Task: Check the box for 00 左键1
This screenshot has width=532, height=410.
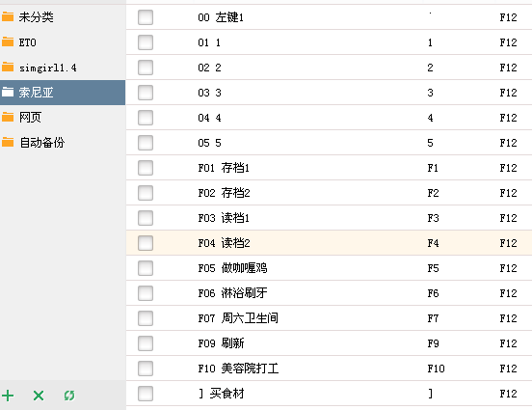Action: pos(146,17)
